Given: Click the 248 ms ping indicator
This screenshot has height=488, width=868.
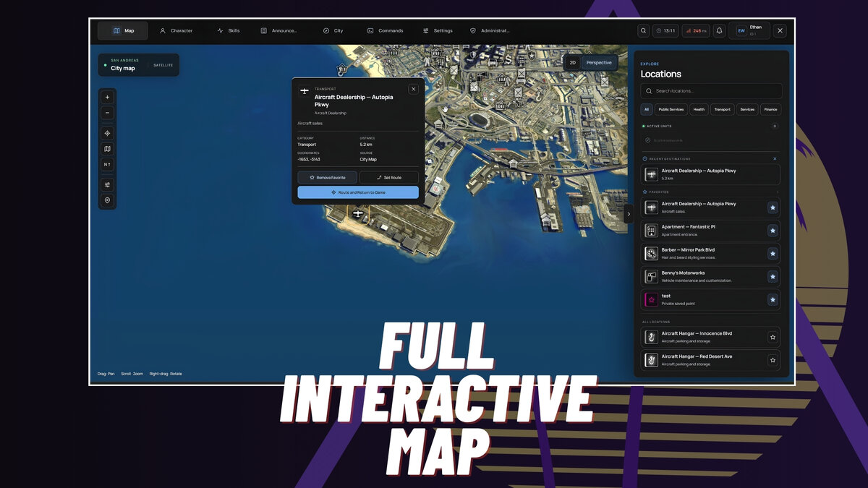Looking at the screenshot, I should (696, 30).
